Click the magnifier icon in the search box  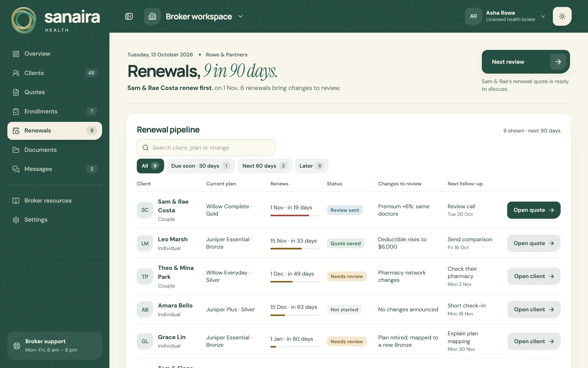146,148
